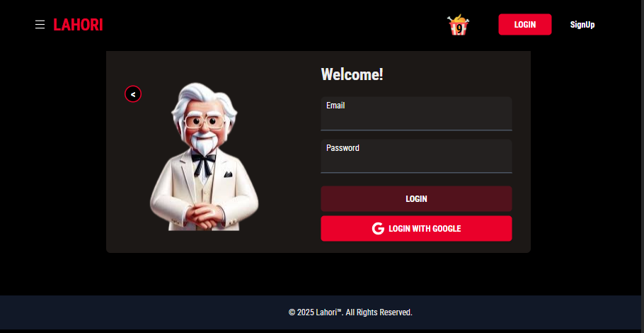Click the Email field label
The image size is (644, 333).
coord(335,106)
